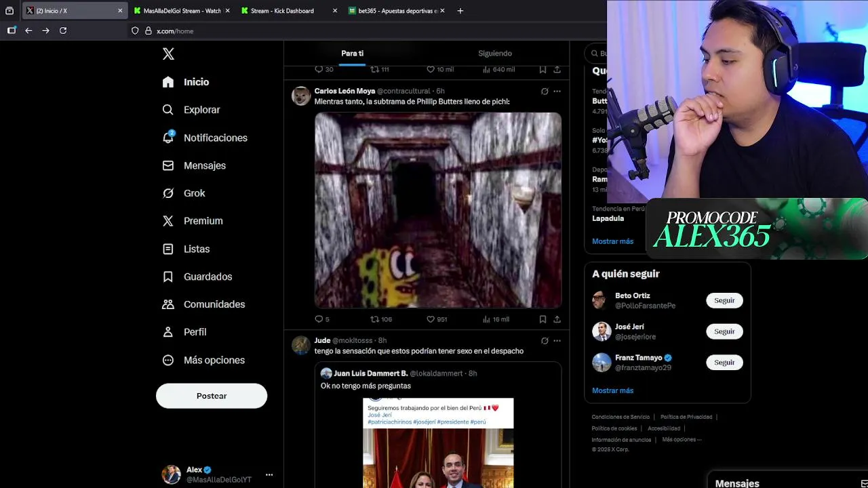Like the top post with 10 mil likes
The height and width of the screenshot is (488, 868).
pyautogui.click(x=431, y=69)
